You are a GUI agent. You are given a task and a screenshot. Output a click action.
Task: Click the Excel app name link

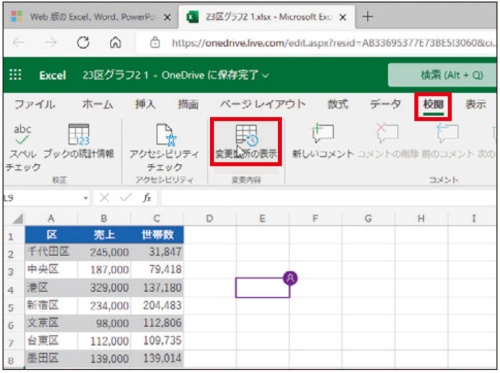click(x=52, y=75)
